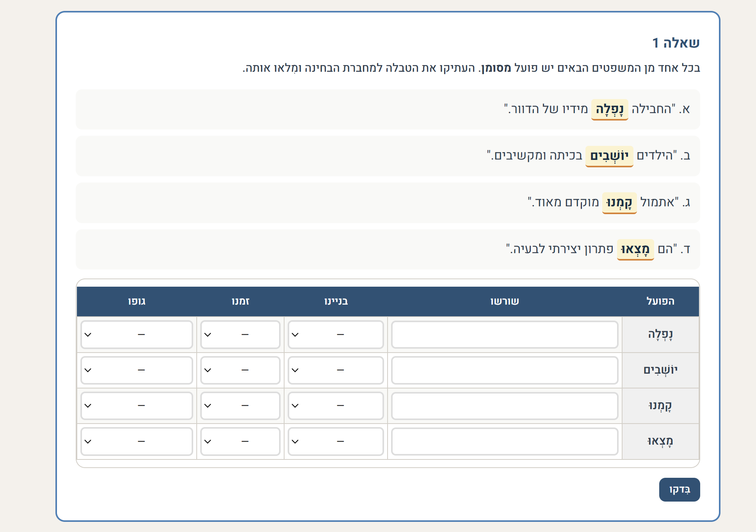Click the זמנו column header
756x532 pixels.
[240, 301]
